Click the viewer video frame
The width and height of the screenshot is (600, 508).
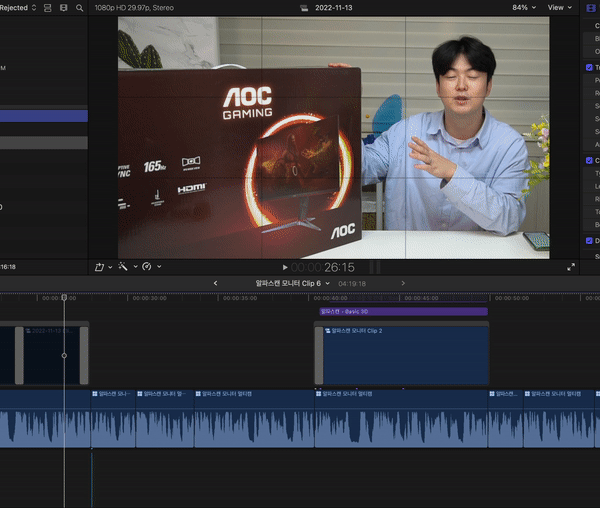pyautogui.click(x=333, y=138)
